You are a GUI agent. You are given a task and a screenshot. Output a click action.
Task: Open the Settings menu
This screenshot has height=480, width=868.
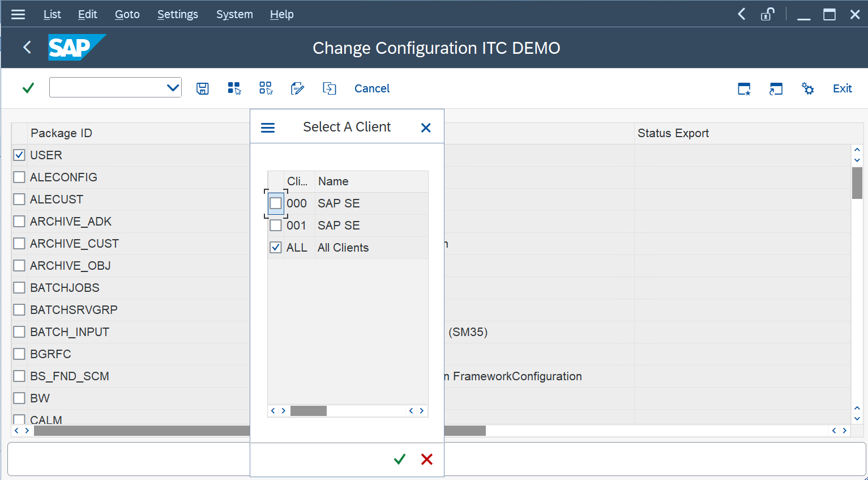(177, 14)
